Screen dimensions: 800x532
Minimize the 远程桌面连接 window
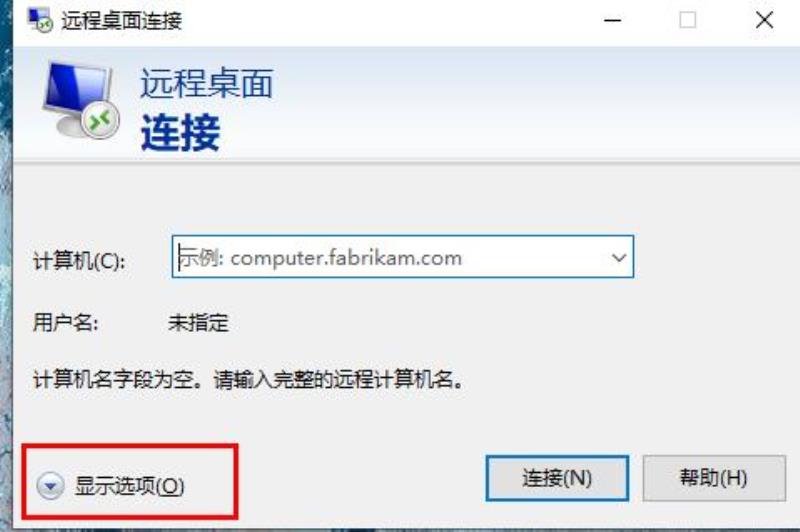click(612, 20)
